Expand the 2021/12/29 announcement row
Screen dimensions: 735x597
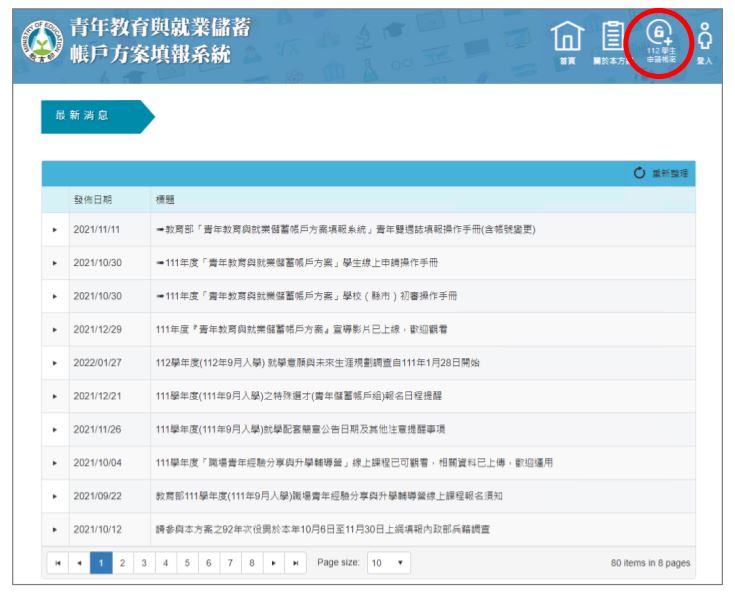(55, 329)
